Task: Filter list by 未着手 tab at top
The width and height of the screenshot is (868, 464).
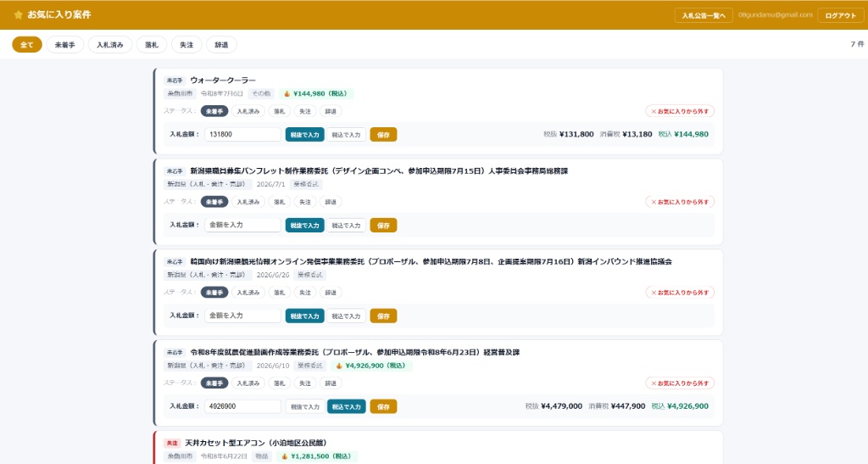Action: pos(64,45)
